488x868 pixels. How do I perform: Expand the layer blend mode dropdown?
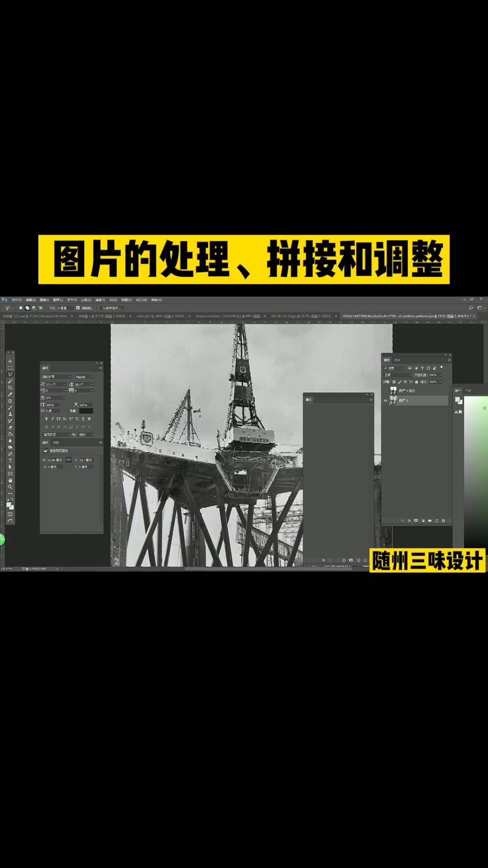398,375
